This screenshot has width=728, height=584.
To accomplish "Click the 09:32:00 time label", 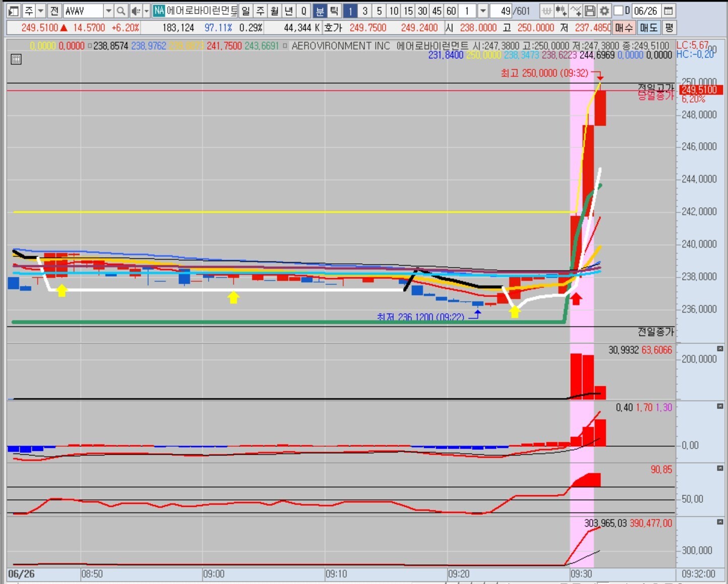I will tap(698, 574).
